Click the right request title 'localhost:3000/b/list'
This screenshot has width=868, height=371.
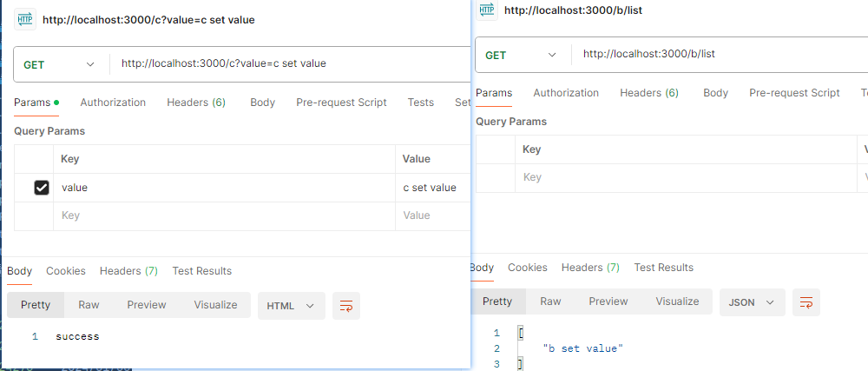tap(573, 10)
